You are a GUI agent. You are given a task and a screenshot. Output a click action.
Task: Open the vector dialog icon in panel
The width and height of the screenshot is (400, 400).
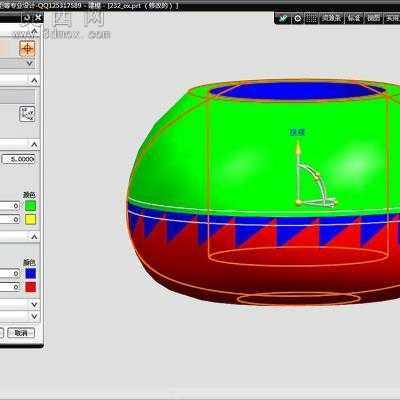click(27, 114)
